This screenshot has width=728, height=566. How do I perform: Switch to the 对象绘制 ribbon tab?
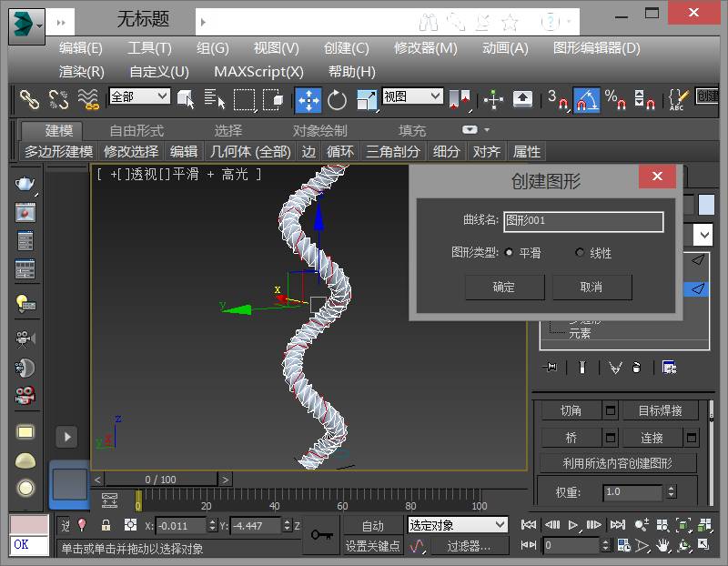(319, 131)
